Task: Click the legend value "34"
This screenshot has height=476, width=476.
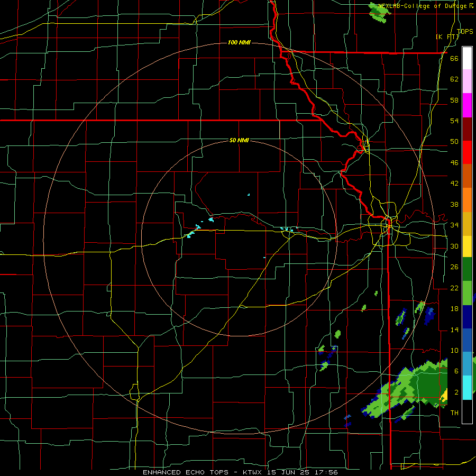Action: (x=454, y=225)
